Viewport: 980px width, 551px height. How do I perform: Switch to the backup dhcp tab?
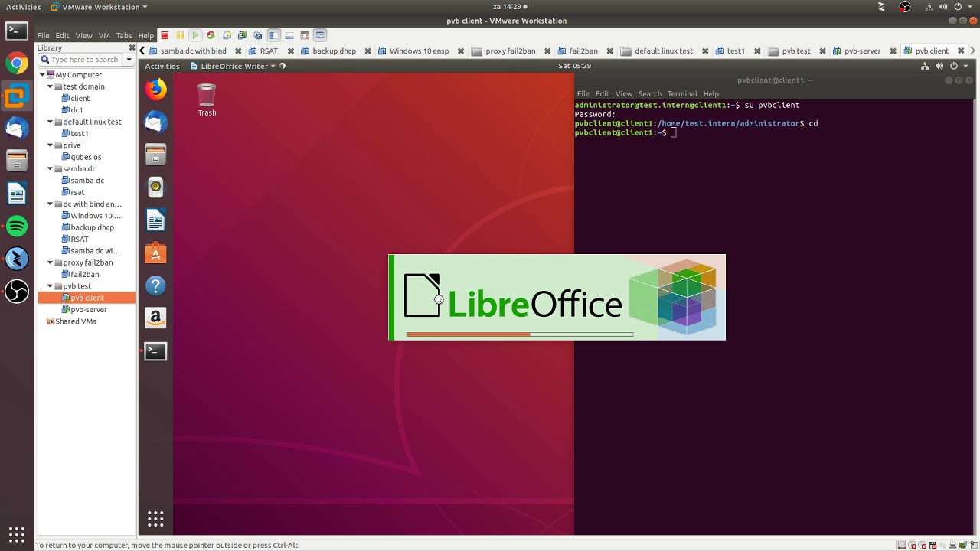coord(335,51)
